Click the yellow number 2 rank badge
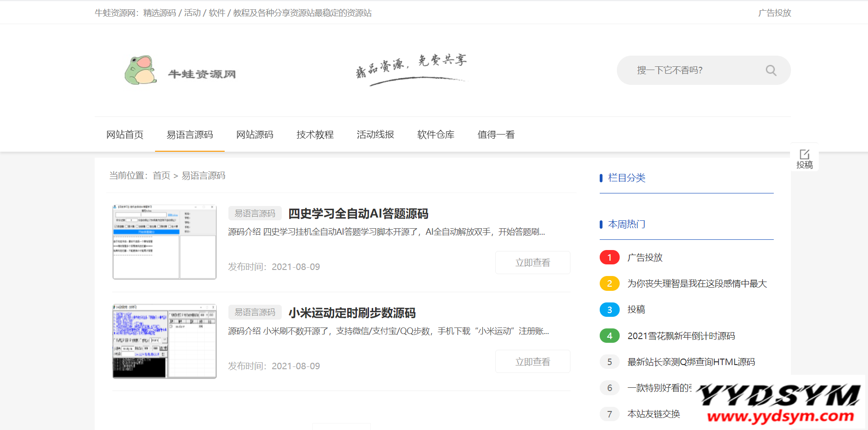The width and height of the screenshot is (868, 430). tap(609, 283)
